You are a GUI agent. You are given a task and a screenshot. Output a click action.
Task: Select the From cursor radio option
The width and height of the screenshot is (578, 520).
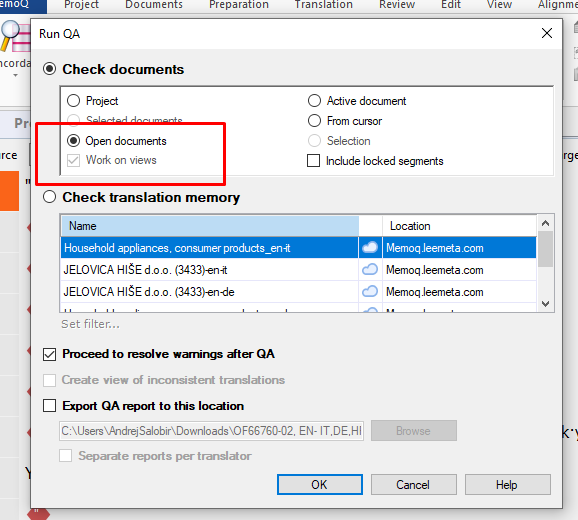pyautogui.click(x=314, y=121)
